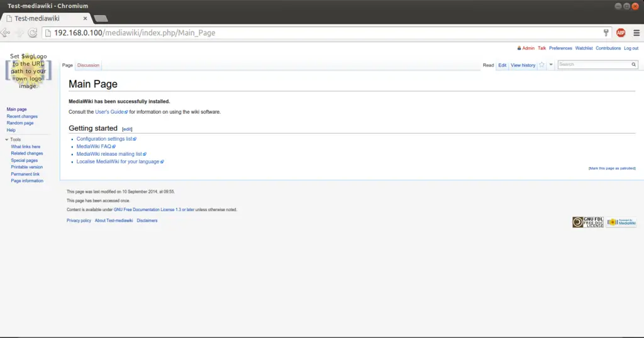
Task: Click the GNU FDL license badge
Action: 588,222
